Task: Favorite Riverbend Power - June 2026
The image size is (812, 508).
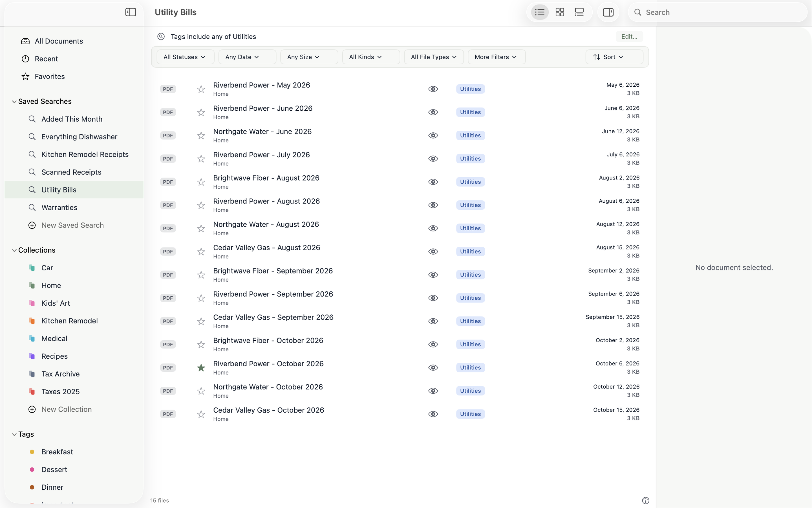Action: pyautogui.click(x=201, y=112)
